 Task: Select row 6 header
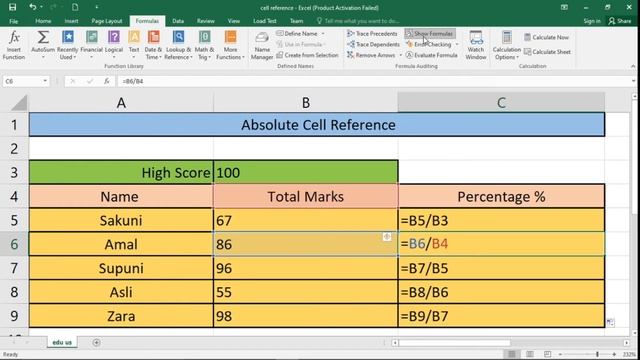click(x=14, y=244)
